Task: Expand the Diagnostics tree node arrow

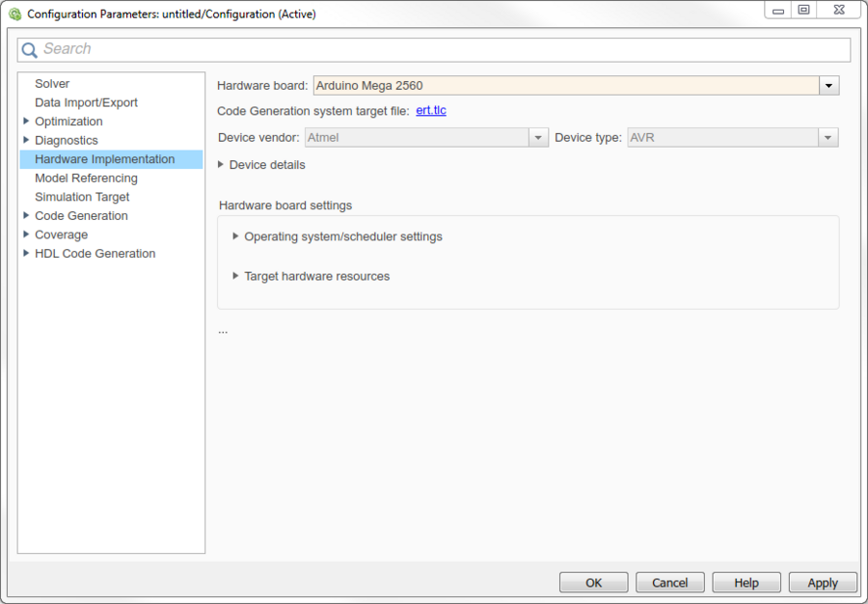Action: click(x=26, y=140)
